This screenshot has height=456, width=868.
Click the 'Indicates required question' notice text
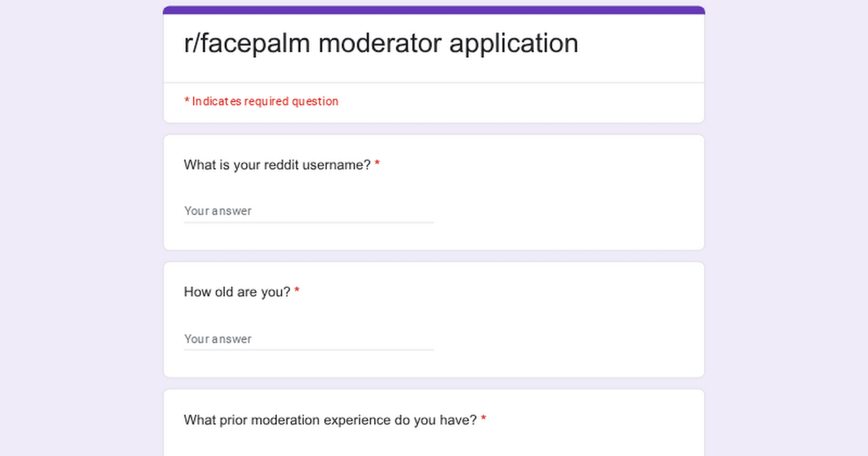point(265,101)
